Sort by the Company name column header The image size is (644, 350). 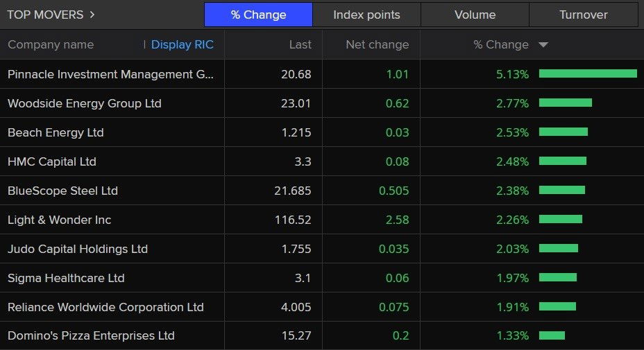tap(51, 44)
